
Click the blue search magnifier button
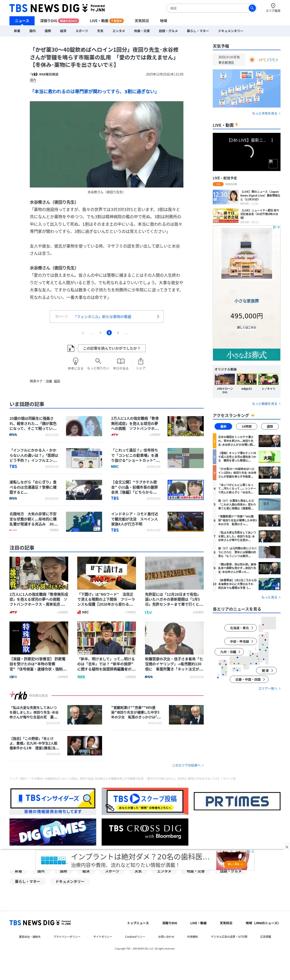(252, 8)
